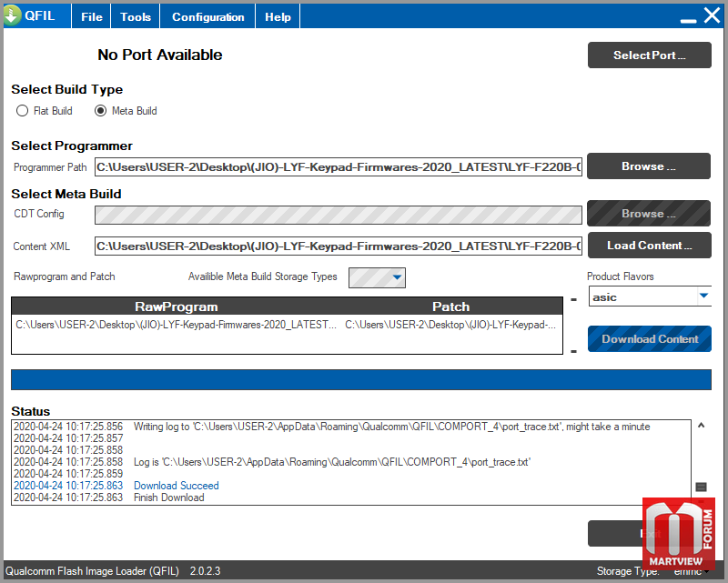Open the Help menu
This screenshot has height=583, width=728.
coord(278,16)
